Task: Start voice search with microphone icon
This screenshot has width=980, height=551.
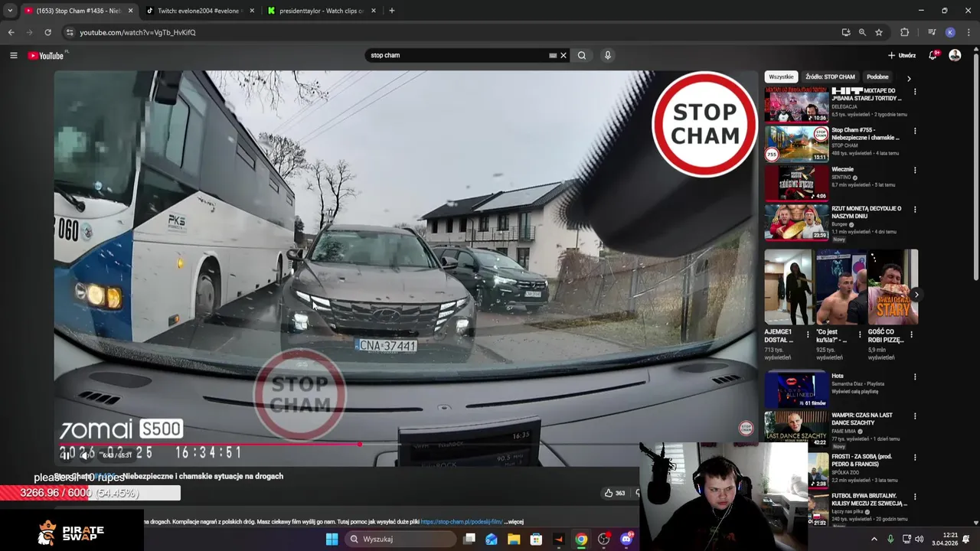Action: pyautogui.click(x=608, y=55)
